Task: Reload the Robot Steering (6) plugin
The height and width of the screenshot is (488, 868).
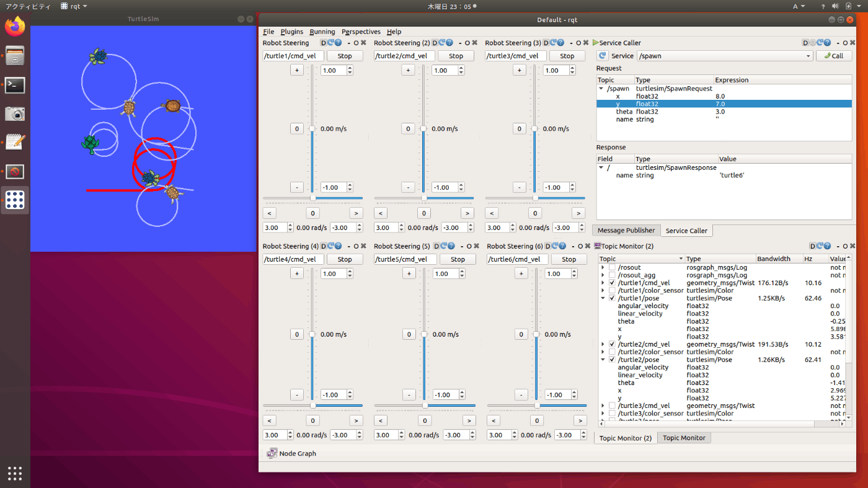Action: [x=555, y=246]
